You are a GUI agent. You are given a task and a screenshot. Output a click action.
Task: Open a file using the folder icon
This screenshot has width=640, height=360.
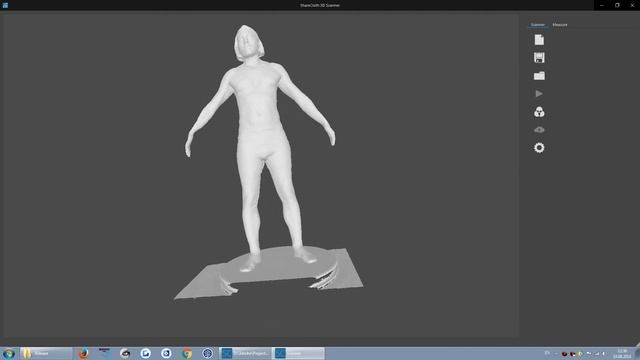point(539,76)
